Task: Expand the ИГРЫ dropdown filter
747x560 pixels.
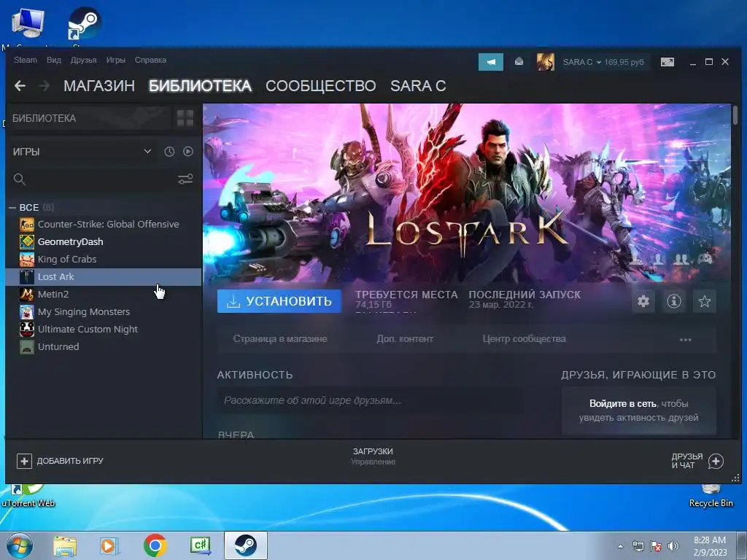Action: (147, 152)
